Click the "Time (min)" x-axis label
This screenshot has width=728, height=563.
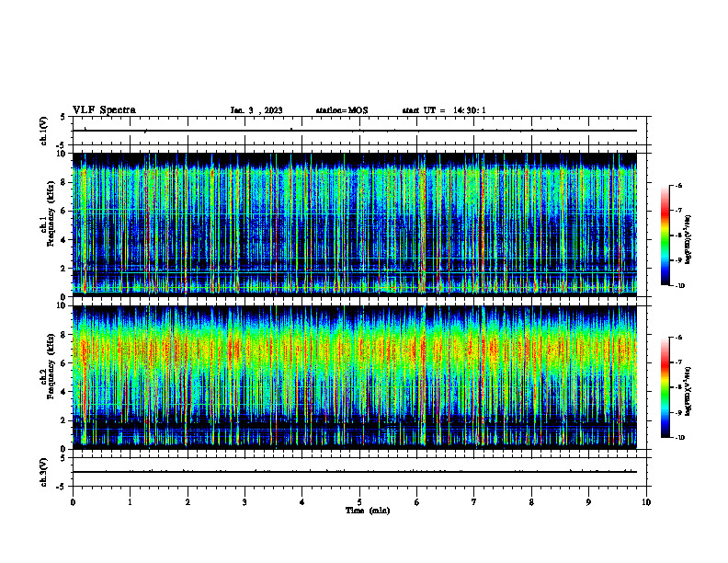click(368, 511)
